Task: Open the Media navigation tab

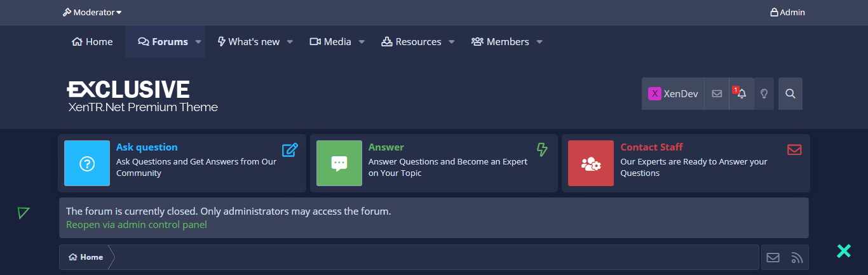Action: tap(330, 42)
